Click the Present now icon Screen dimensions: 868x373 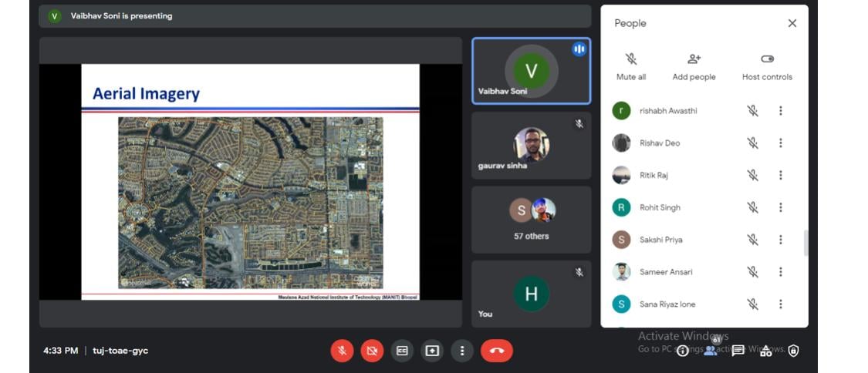[432, 351]
